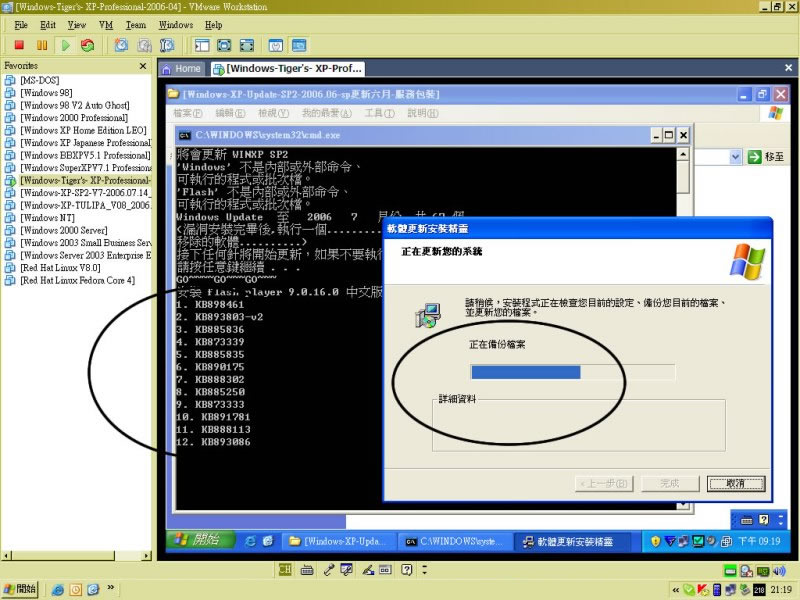Click the host Internet Explorer quick-launch icon

coord(58,590)
